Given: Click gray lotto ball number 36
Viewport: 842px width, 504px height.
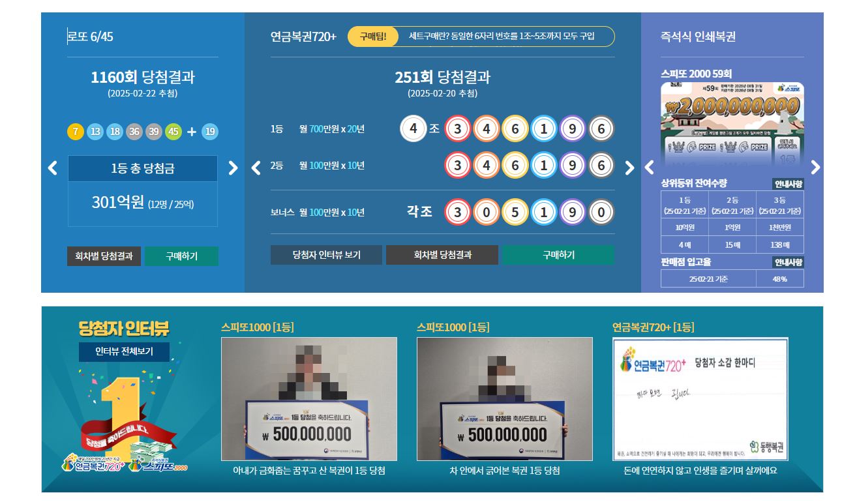Looking at the screenshot, I should point(134,132).
